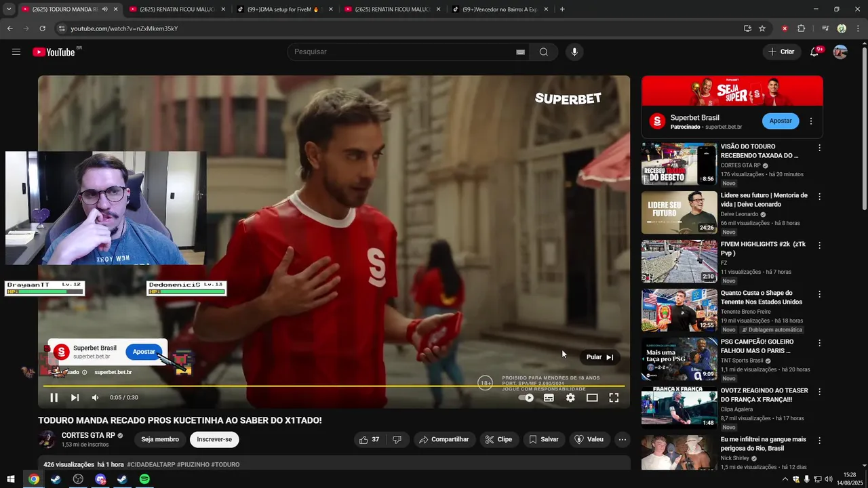Open options for PSG CAMPEÃO video

[819, 343]
